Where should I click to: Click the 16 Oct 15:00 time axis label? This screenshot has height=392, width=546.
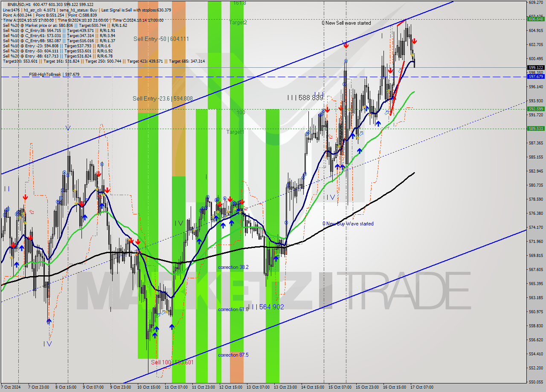pyautogui.click(x=394, y=387)
